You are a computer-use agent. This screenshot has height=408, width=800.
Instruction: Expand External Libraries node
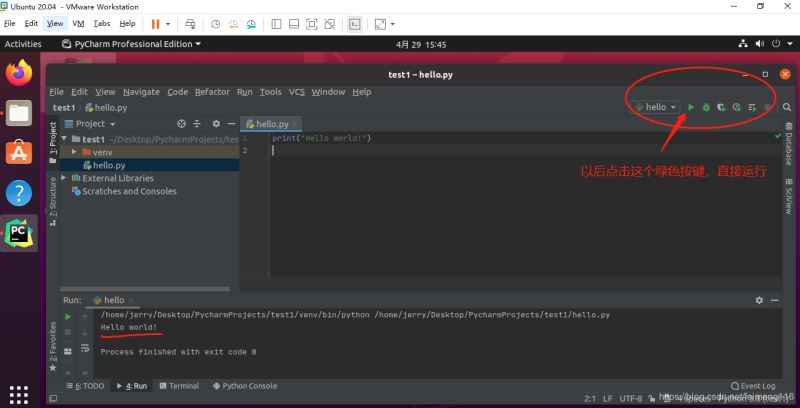tap(64, 177)
